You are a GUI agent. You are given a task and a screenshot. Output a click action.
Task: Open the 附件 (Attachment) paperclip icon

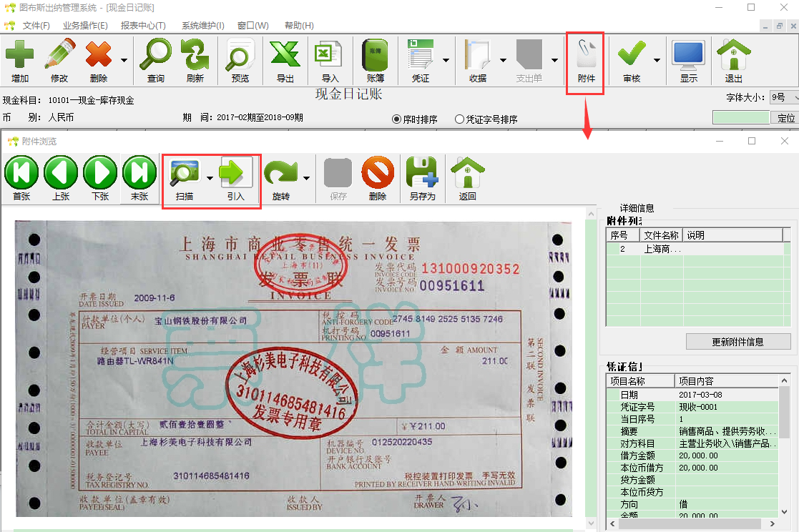(586, 54)
